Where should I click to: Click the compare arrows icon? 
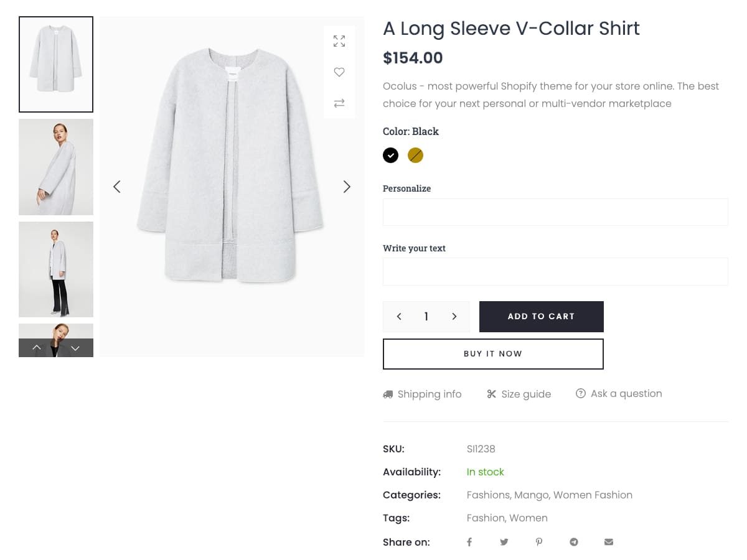339,103
